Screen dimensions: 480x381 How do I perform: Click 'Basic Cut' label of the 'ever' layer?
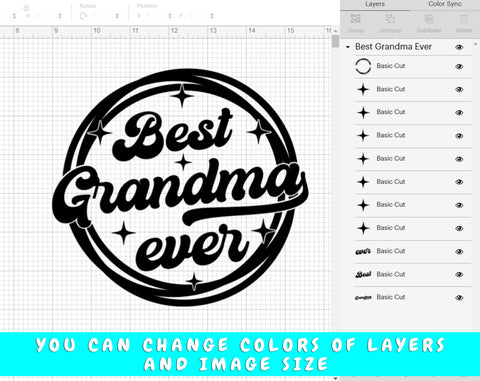(391, 251)
